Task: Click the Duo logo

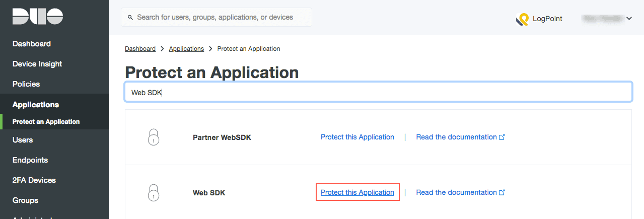Action: pos(37,17)
